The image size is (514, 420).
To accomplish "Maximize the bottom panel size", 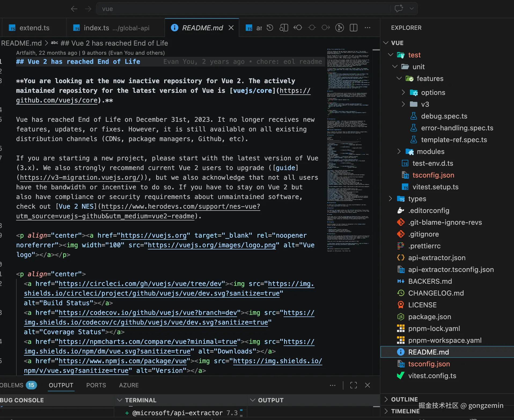I will 354,385.
